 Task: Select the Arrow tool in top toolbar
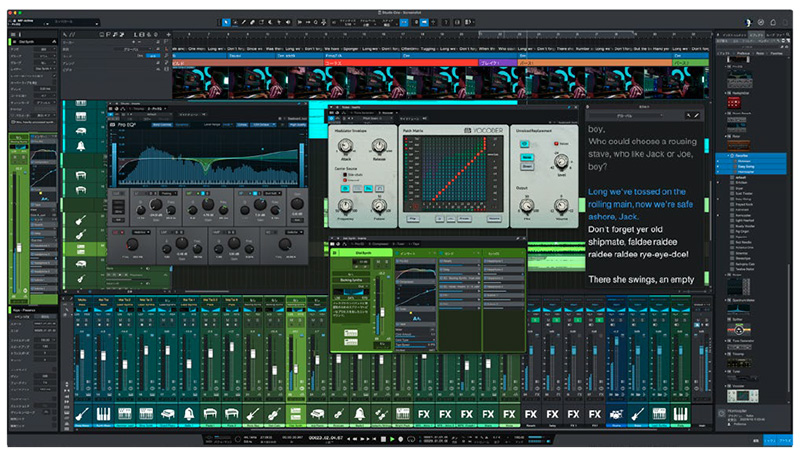click(226, 22)
